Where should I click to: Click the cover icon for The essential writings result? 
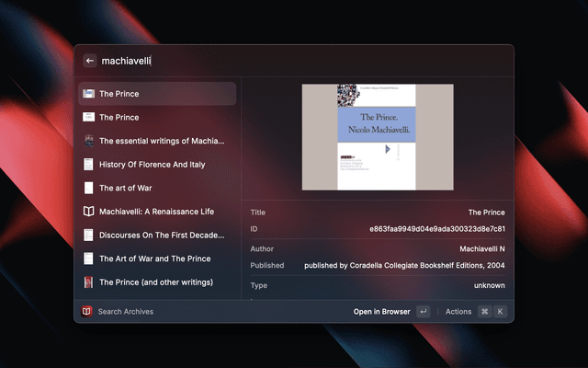tap(88, 141)
